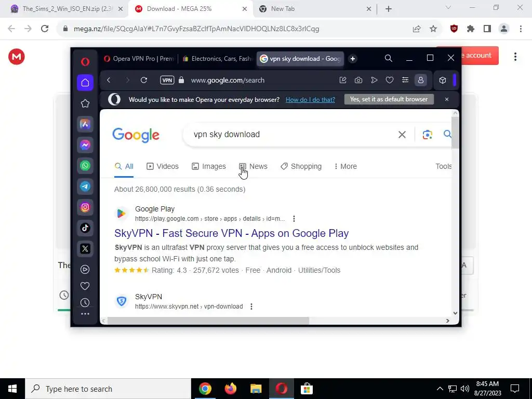
Task: Toggle the Opera VPN badge
Action: (167, 80)
